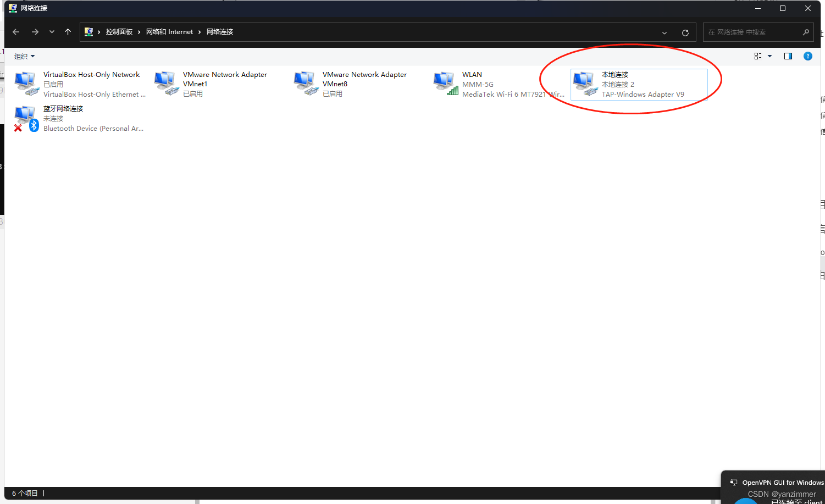Image resolution: width=825 pixels, height=504 pixels.
Task: Click the 蓝牙网络连接 name label
Action: click(63, 109)
